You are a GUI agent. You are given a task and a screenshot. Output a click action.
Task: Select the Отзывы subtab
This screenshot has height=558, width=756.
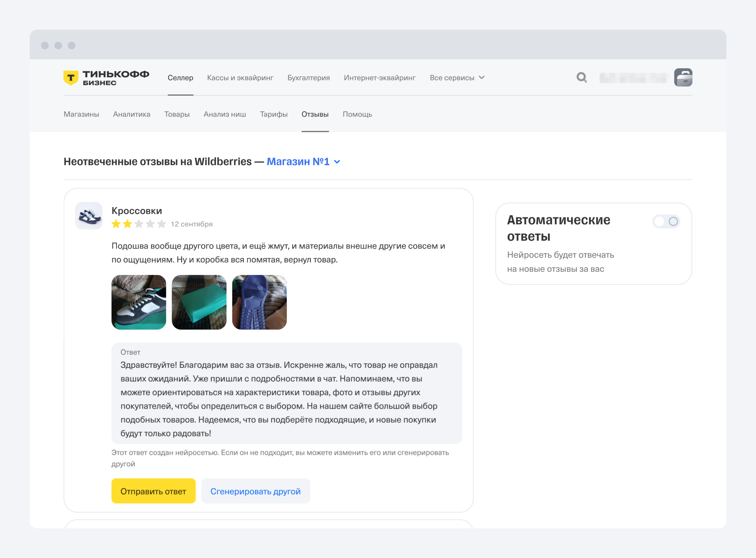(315, 114)
